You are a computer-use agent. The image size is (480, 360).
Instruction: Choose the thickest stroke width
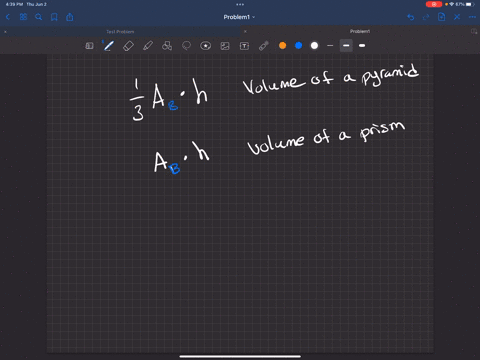tap(362, 46)
